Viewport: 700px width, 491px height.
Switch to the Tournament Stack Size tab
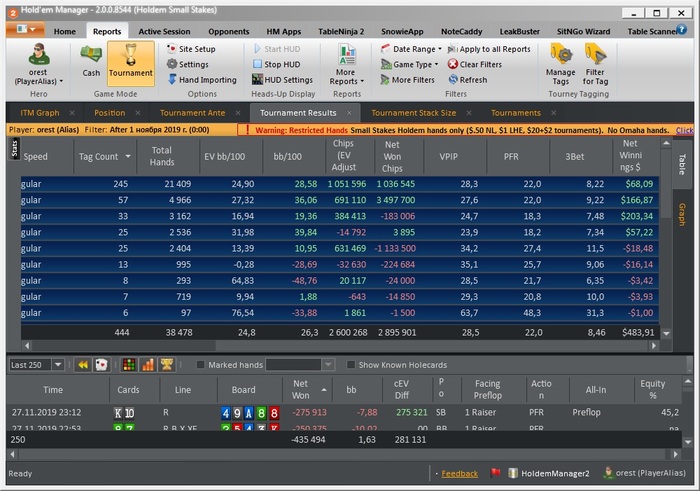click(414, 113)
